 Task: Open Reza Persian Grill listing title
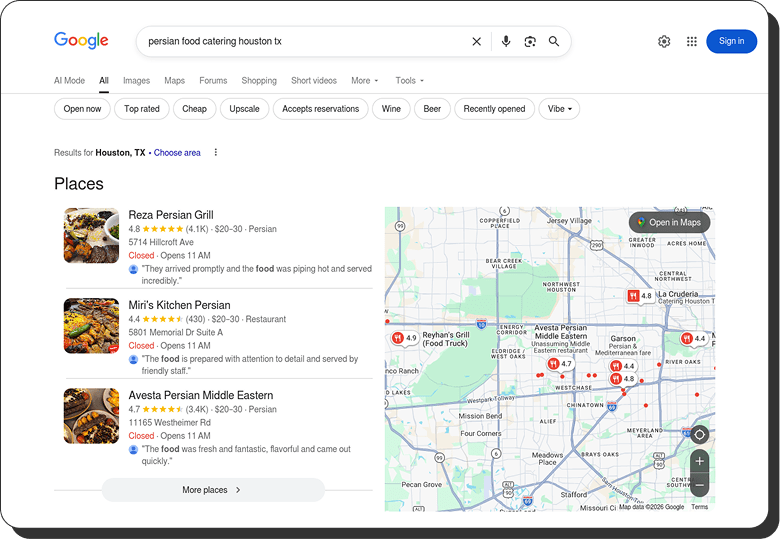(x=171, y=215)
